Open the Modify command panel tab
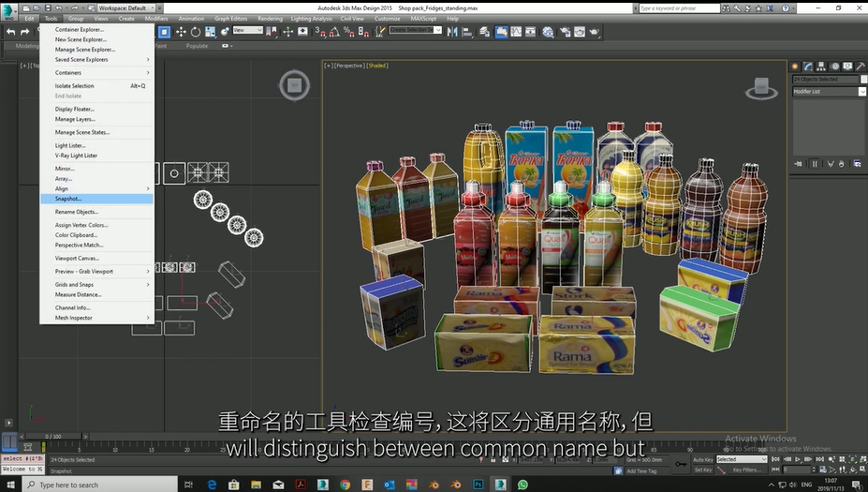868x492 pixels. click(808, 67)
